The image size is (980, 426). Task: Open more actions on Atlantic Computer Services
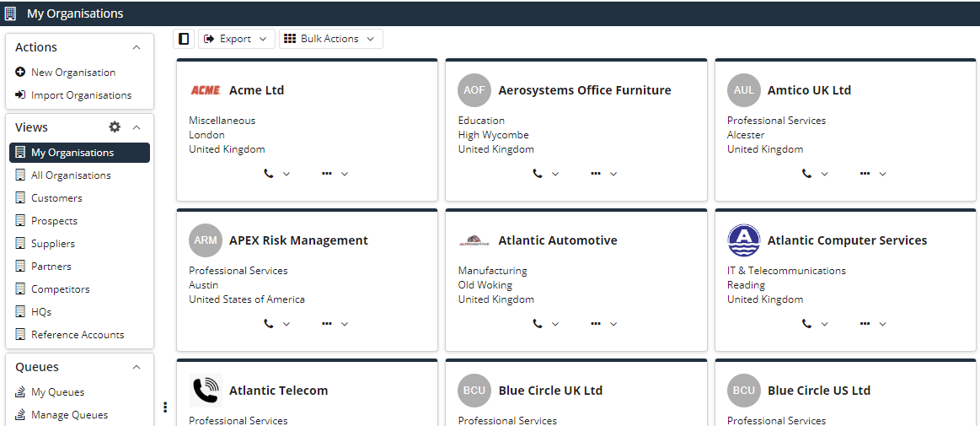pos(865,323)
